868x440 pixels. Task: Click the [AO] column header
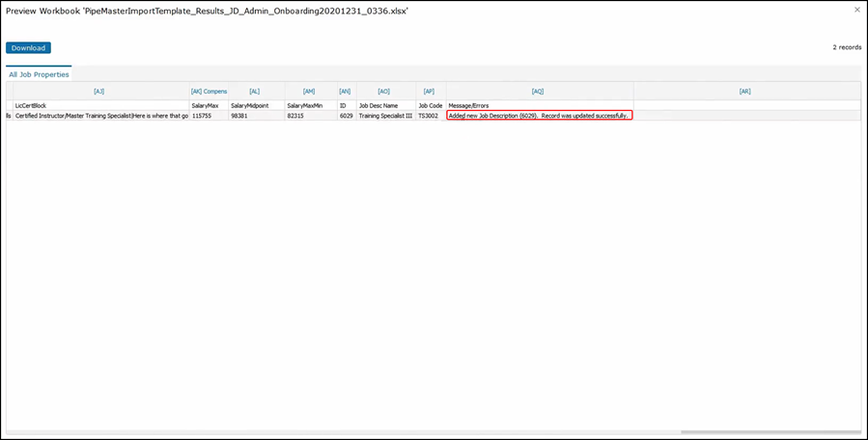pos(383,91)
